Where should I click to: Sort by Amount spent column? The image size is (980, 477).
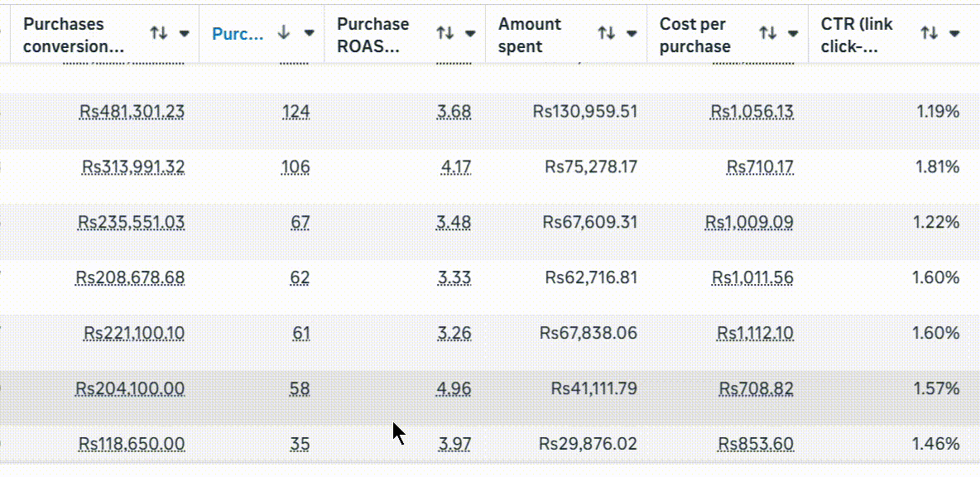coord(606,34)
